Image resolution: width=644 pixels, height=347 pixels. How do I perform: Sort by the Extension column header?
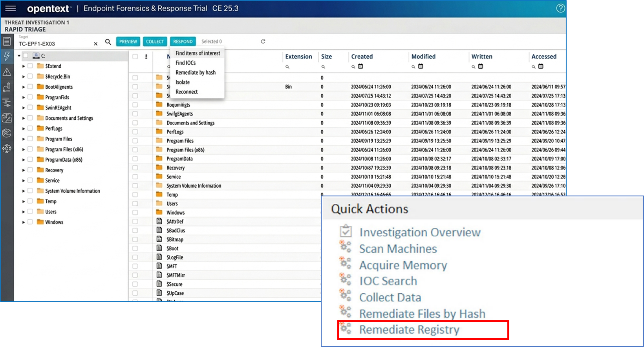(x=298, y=57)
